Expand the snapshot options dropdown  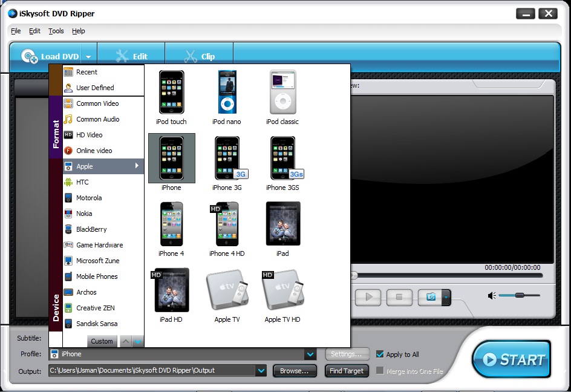pos(446,297)
